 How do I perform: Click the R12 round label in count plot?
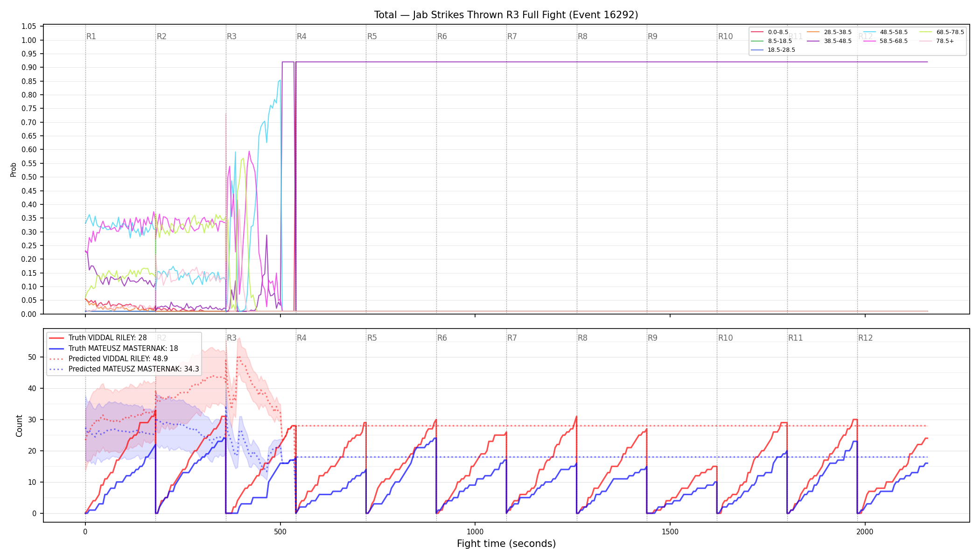(x=866, y=338)
